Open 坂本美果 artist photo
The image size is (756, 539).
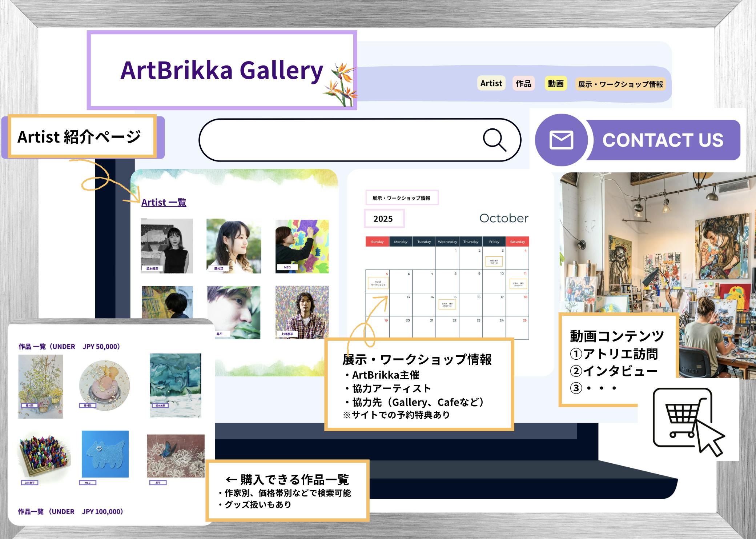coord(167,245)
